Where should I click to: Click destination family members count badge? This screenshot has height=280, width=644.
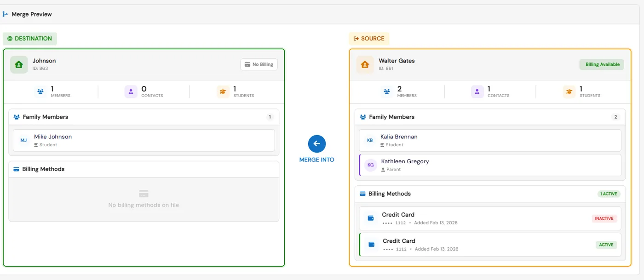(x=270, y=117)
